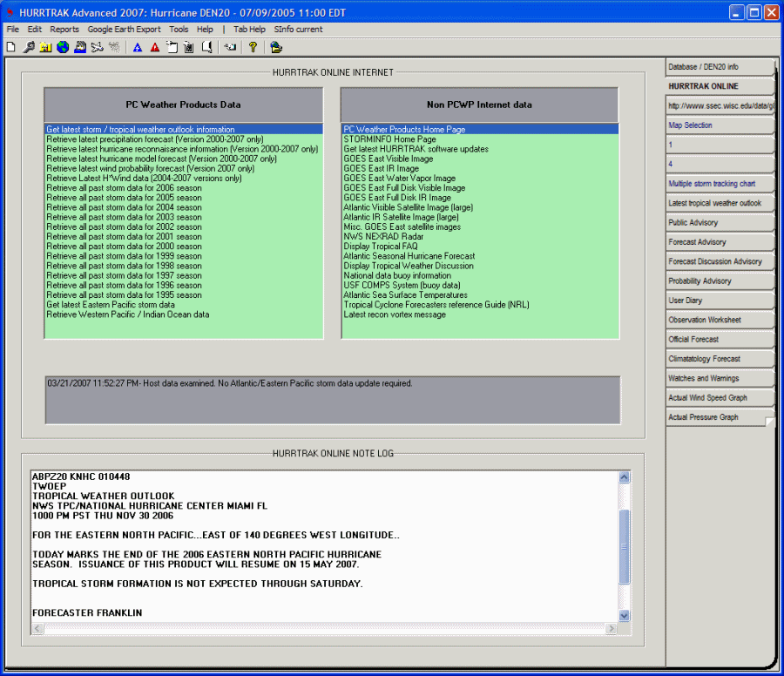Click the globe with folder toolbar icon

276,48
